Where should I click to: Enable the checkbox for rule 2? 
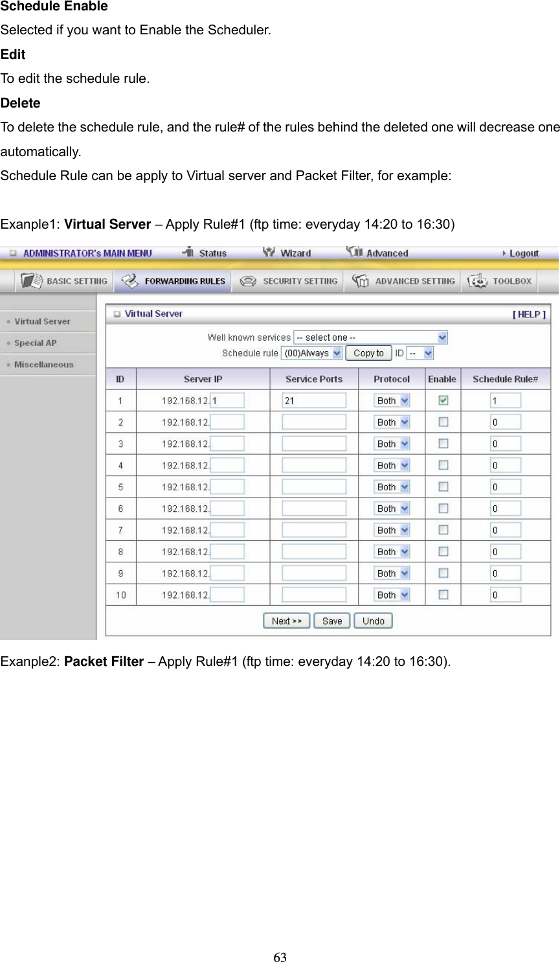click(442, 421)
